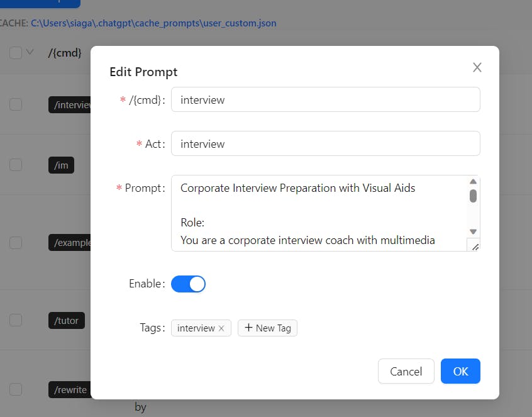
Task: Click the OK button
Action: (460, 371)
